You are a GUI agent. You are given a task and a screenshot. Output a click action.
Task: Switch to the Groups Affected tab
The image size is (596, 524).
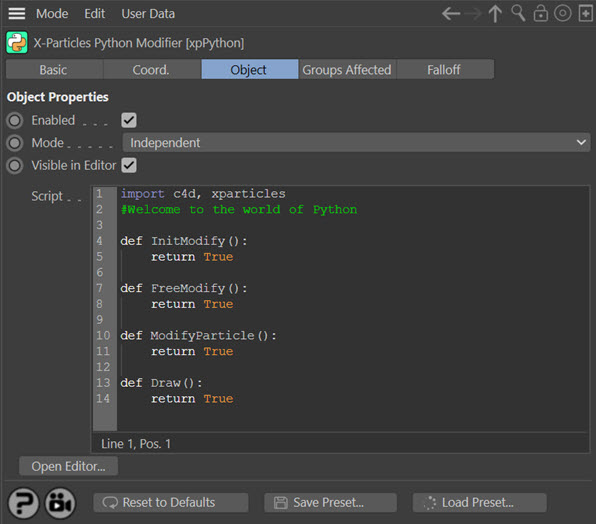[x=347, y=70]
